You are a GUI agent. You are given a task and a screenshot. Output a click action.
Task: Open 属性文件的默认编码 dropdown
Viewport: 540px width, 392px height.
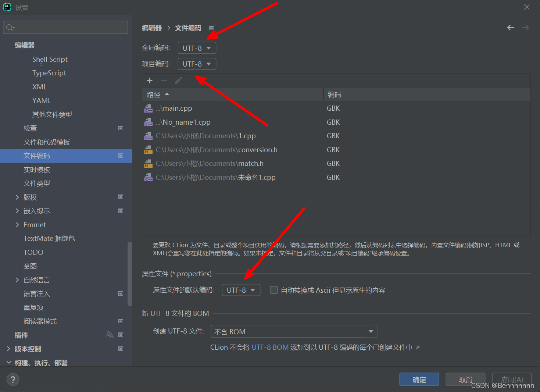click(x=241, y=290)
